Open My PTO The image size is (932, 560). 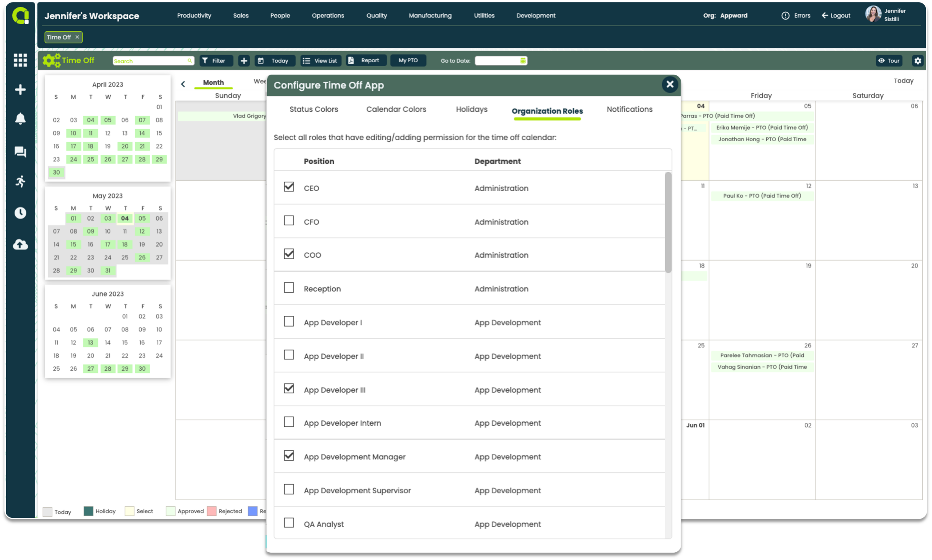408,60
